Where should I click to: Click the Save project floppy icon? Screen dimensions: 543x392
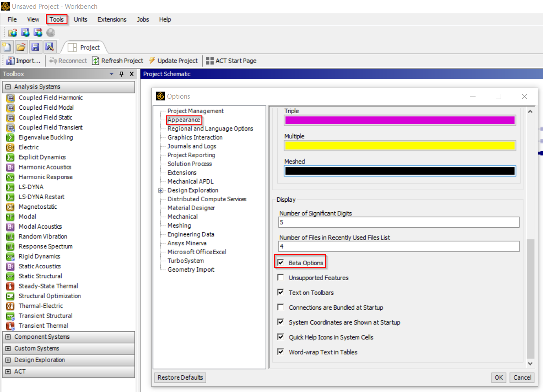pyautogui.click(x=35, y=47)
